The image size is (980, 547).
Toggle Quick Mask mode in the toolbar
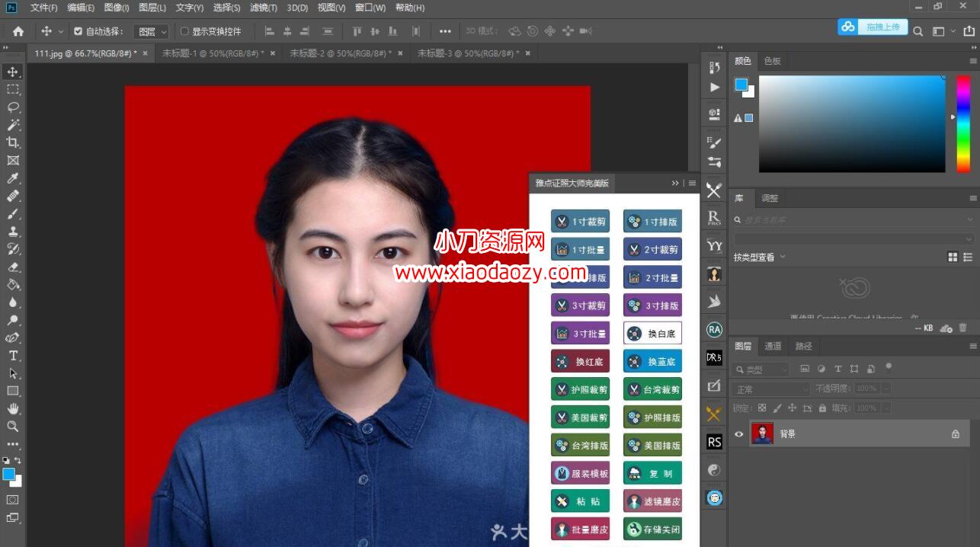pos(13,500)
